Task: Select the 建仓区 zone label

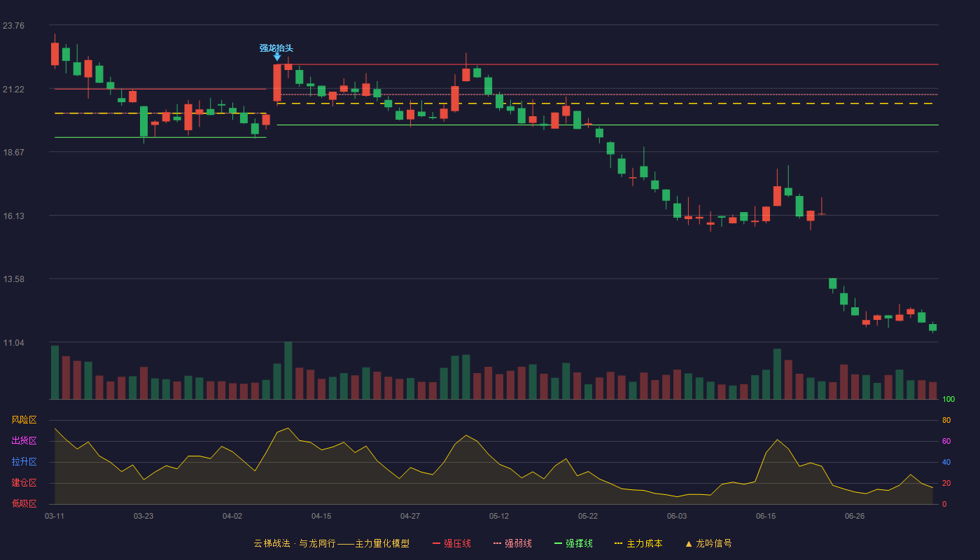Action: [24, 483]
